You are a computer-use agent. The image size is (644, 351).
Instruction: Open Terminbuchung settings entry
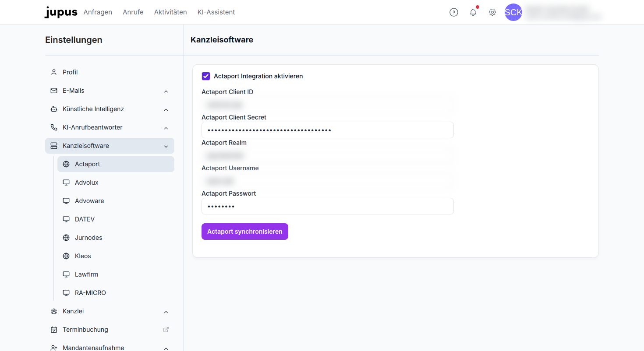click(110, 330)
